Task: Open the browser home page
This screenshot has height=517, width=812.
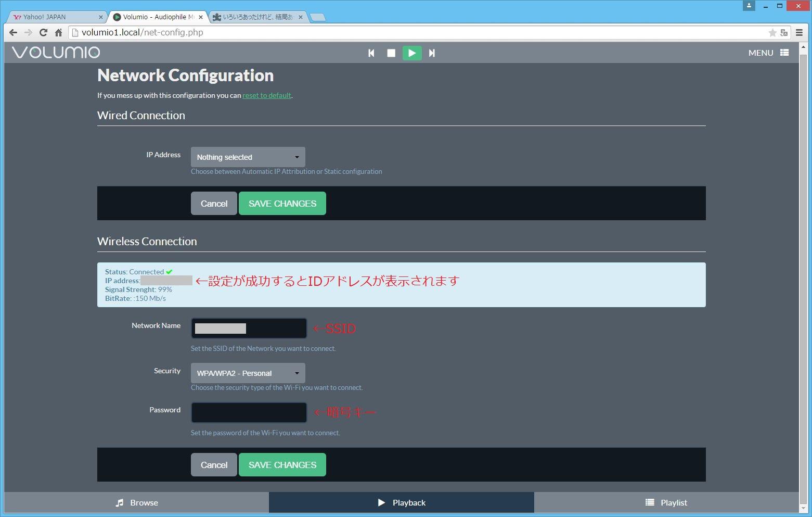Action: click(58, 32)
